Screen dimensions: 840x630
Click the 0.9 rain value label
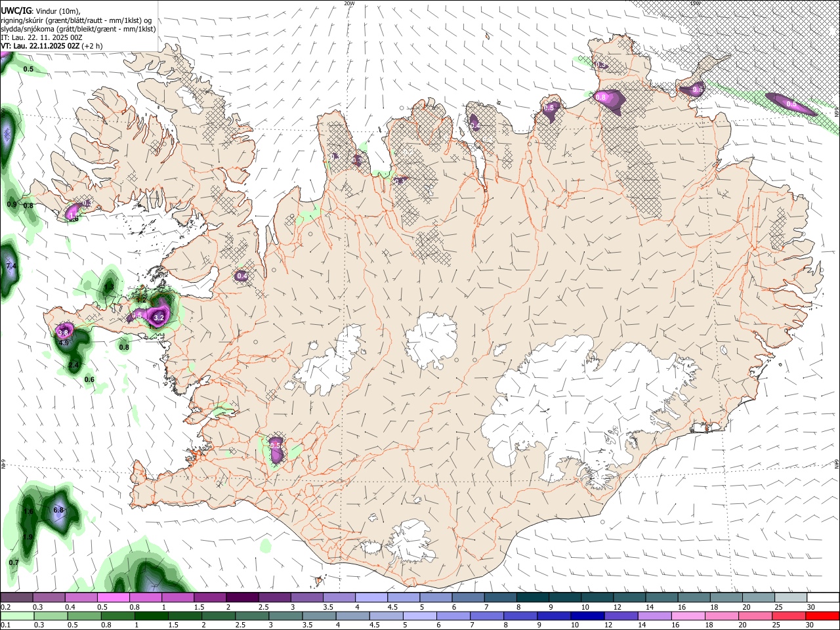pyautogui.click(x=12, y=205)
